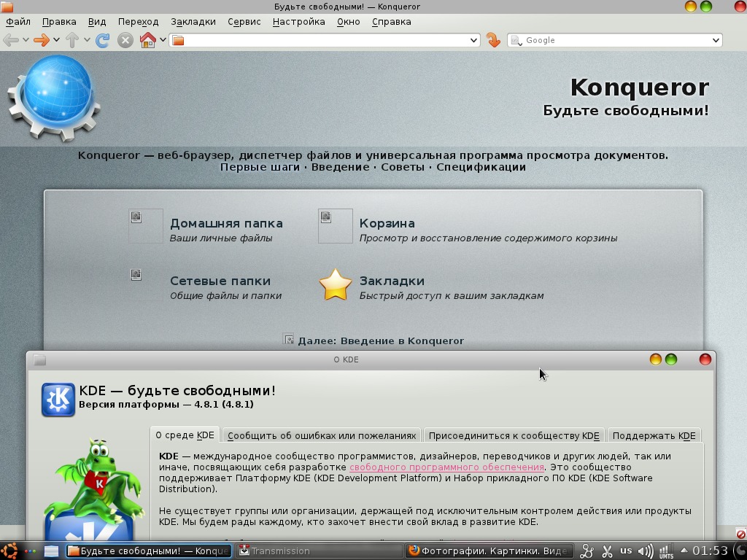Switch keyboard layout via us indicator
Image resolution: width=747 pixels, height=560 pixels.
[626, 551]
